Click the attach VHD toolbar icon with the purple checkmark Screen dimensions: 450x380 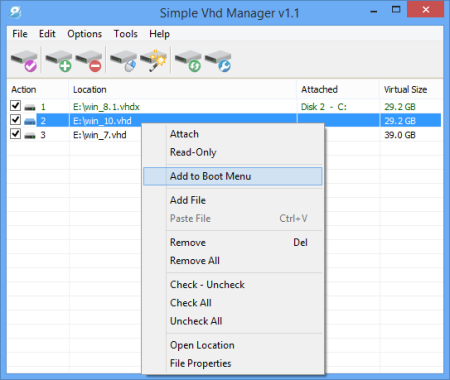click(x=24, y=60)
